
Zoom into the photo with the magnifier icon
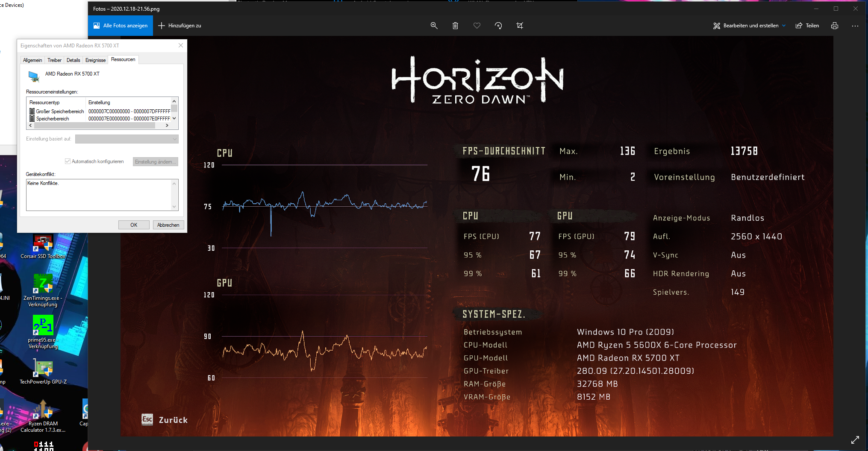point(434,26)
